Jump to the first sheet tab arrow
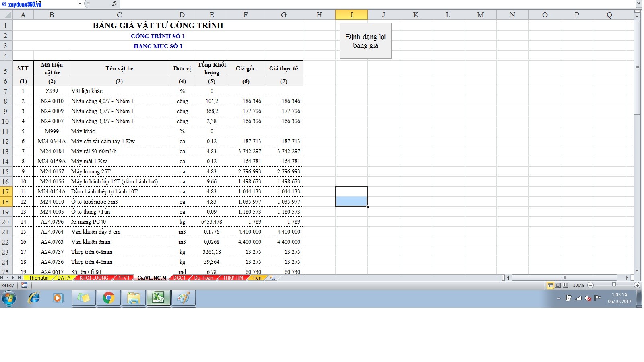Image resolution: width=644 pixels, height=362 pixels. (2, 278)
